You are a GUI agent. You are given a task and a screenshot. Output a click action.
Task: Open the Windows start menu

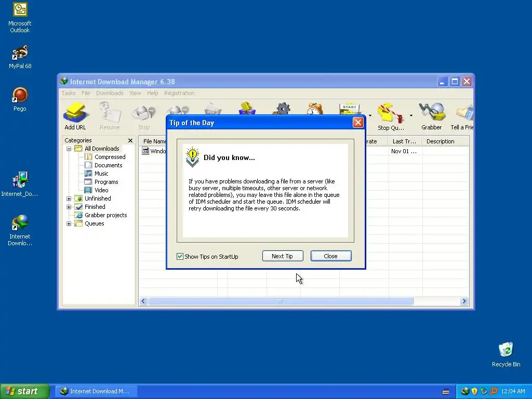[x=24, y=391]
